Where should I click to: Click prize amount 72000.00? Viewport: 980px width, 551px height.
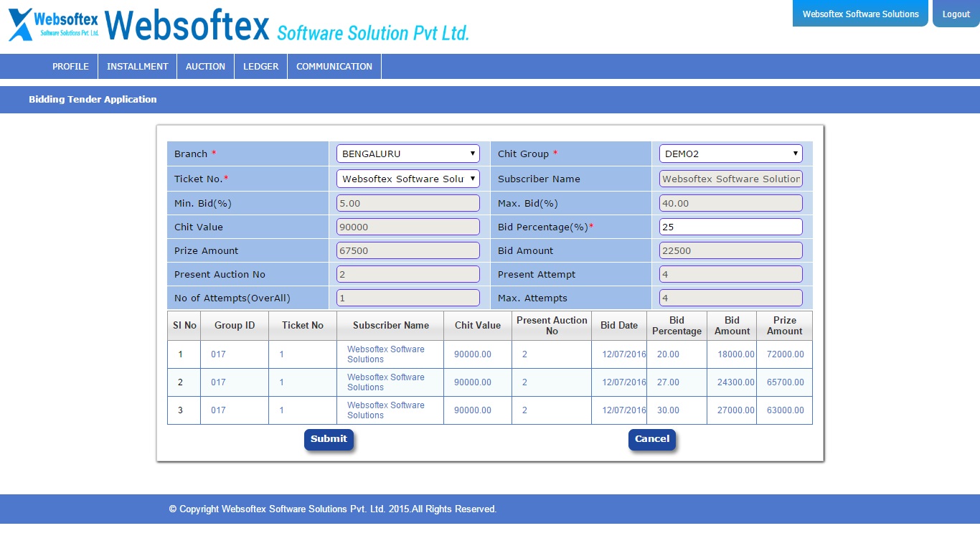pyautogui.click(x=786, y=354)
